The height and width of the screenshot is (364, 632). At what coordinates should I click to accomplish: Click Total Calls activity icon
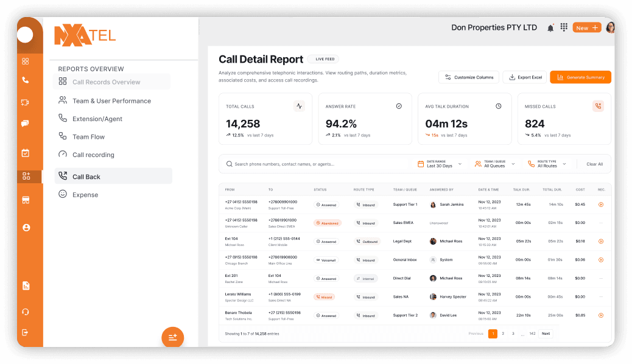pyautogui.click(x=299, y=106)
